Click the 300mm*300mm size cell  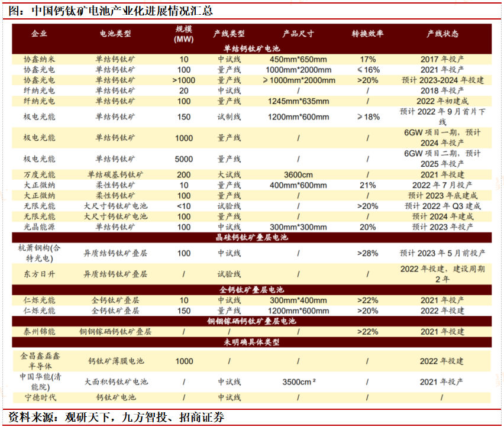click(298, 227)
